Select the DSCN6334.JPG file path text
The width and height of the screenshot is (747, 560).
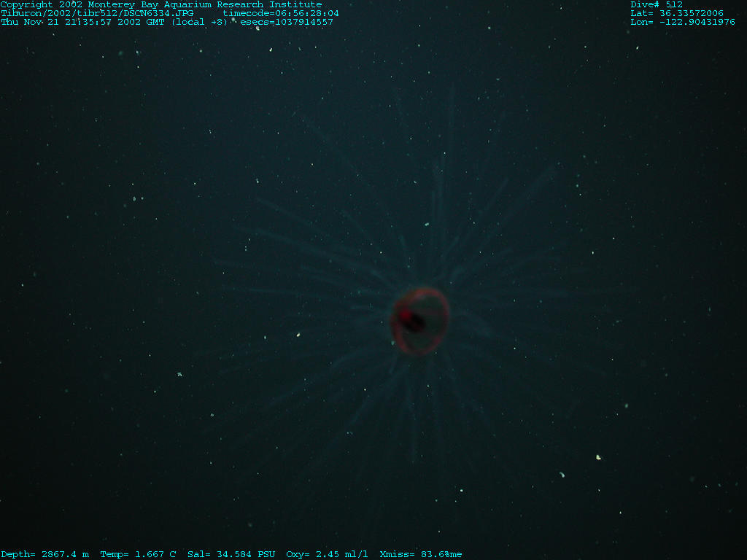coord(97,13)
